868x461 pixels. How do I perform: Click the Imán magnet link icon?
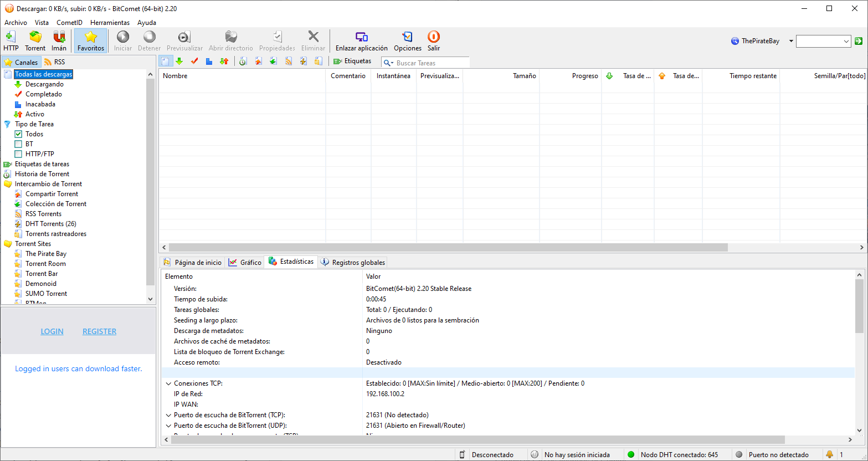(x=59, y=41)
